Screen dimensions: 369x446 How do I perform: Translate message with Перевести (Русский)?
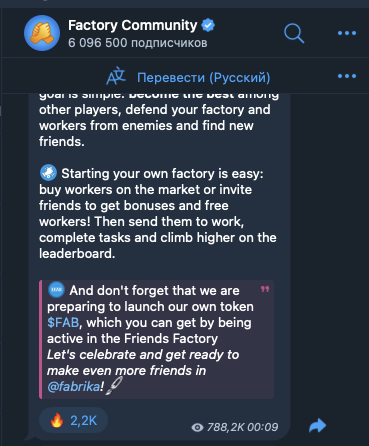tap(204, 77)
